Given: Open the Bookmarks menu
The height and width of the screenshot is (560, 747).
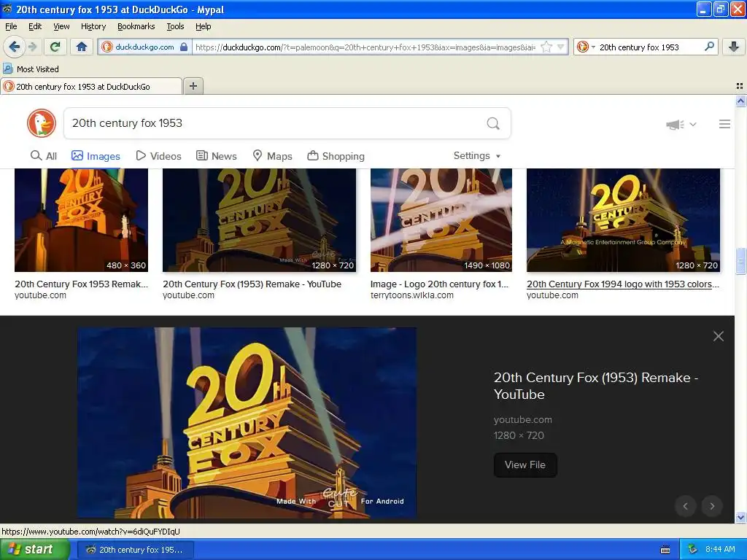Looking at the screenshot, I should tap(136, 26).
